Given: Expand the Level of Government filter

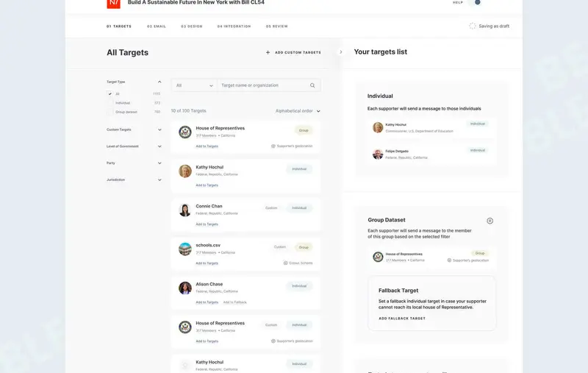Looking at the screenshot, I should click(159, 146).
